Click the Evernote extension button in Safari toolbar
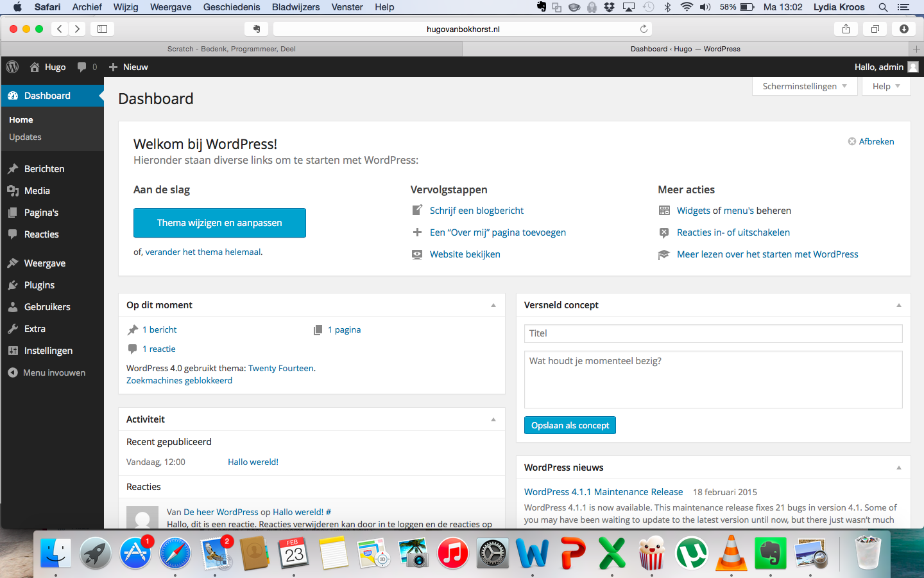Viewport: 924px width, 578px height. tap(256, 29)
